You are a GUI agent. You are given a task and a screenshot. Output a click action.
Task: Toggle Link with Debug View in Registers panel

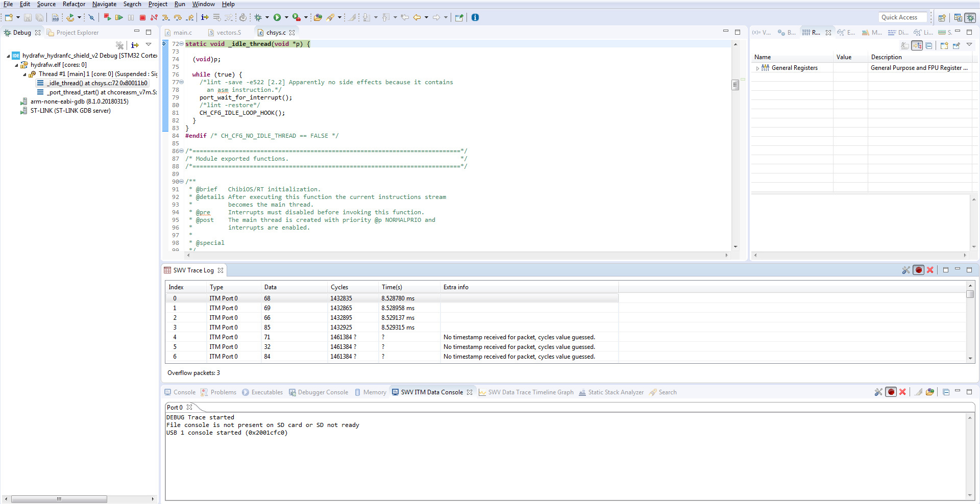(917, 45)
